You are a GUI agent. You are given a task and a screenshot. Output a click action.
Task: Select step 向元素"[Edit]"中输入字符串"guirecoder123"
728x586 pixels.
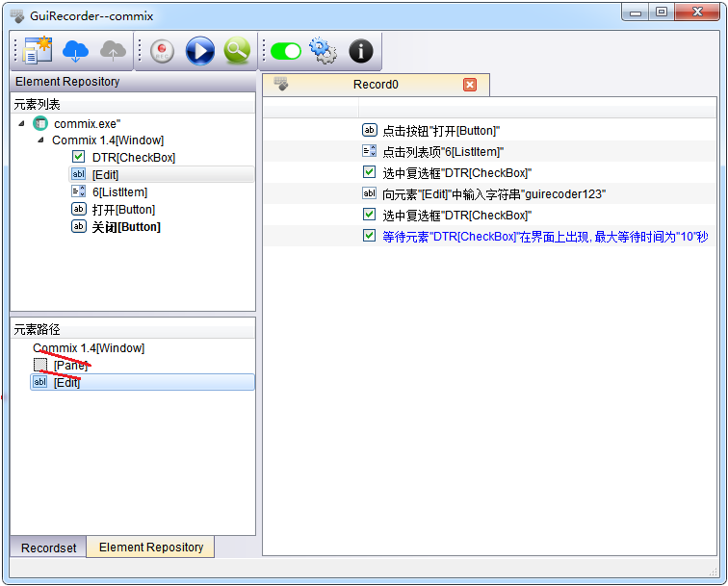point(494,194)
